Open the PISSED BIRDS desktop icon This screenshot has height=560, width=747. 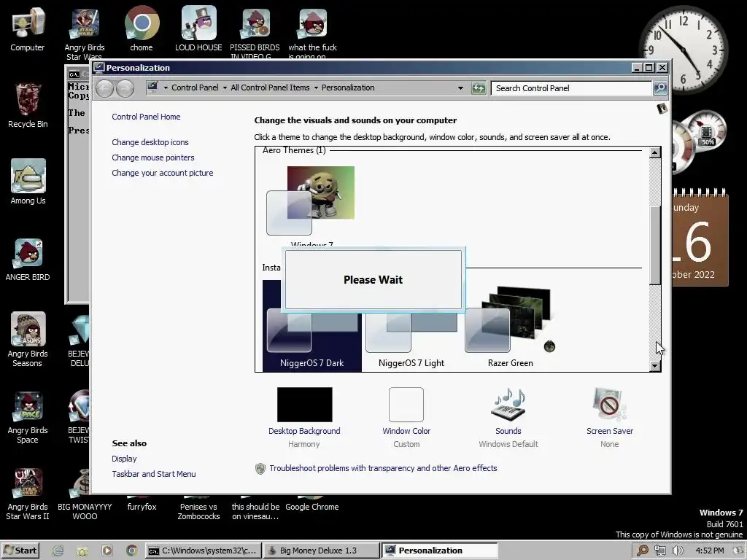255,32
